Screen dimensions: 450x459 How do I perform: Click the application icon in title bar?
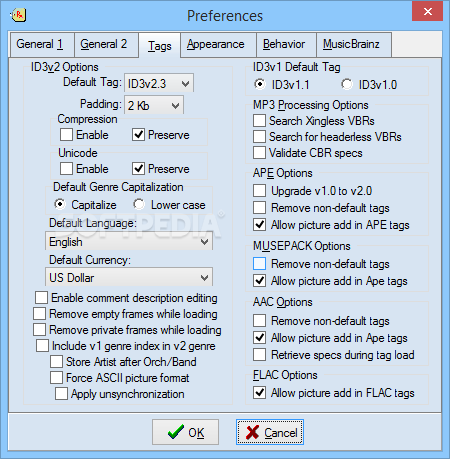pos(18,15)
